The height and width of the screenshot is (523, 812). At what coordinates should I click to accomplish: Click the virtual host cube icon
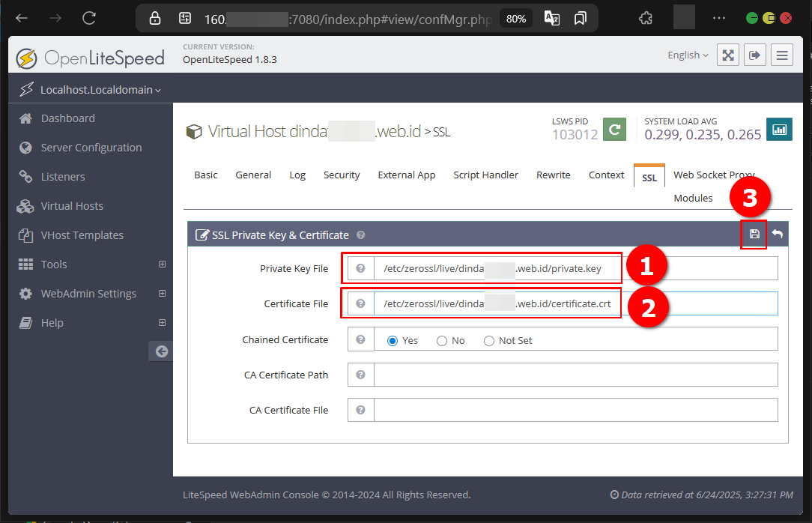(194, 132)
